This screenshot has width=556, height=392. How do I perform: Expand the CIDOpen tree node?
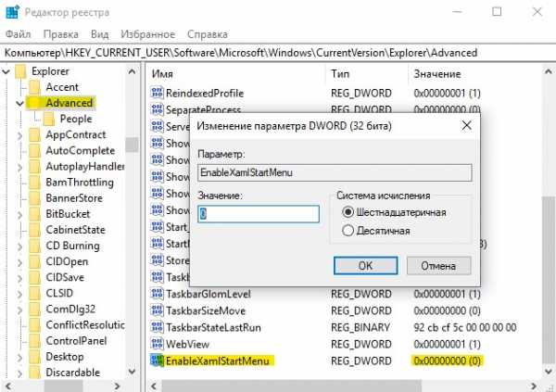click(19, 262)
